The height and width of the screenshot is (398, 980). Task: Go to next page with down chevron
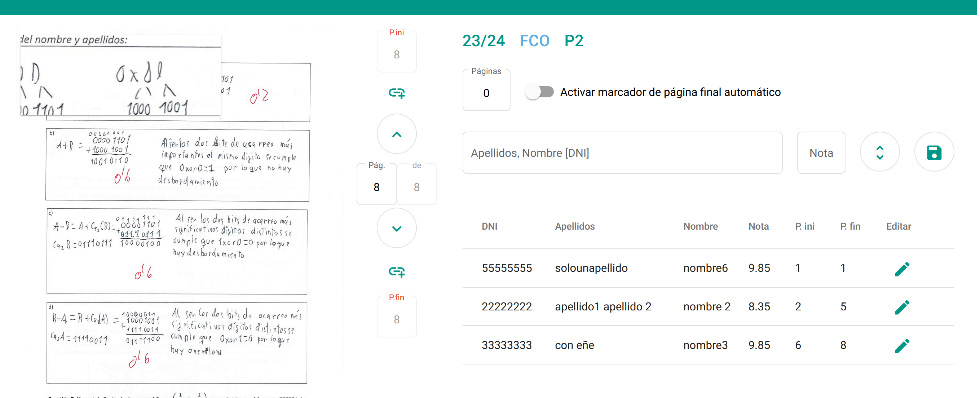pyautogui.click(x=396, y=228)
